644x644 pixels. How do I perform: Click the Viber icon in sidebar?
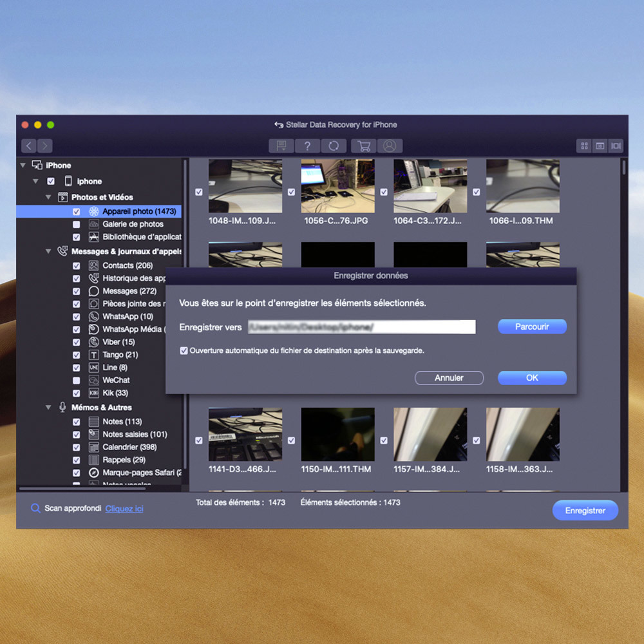93,342
